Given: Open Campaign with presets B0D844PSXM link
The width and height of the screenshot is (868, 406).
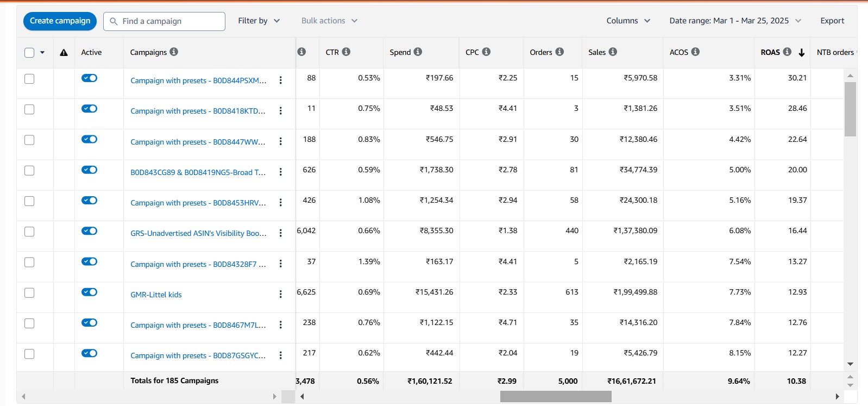Looking at the screenshot, I should point(198,80).
